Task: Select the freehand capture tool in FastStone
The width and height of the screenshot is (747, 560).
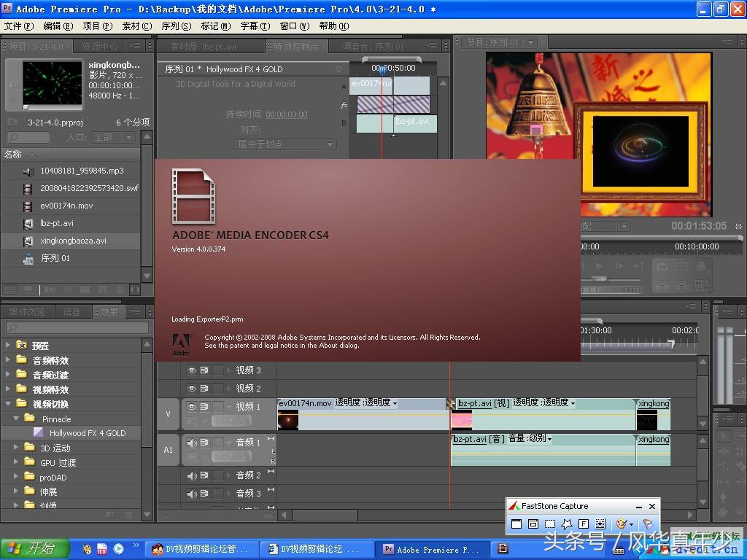Action: pos(567,524)
